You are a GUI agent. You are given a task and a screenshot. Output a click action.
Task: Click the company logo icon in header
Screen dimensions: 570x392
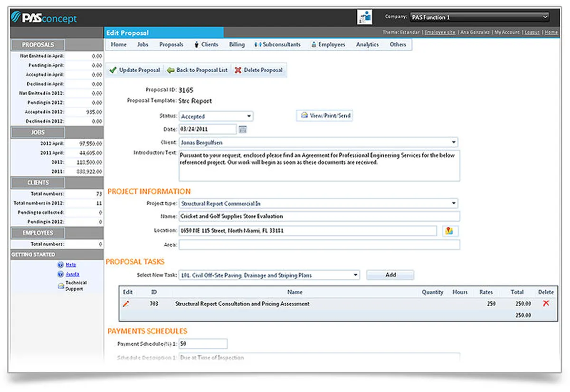coord(364,17)
